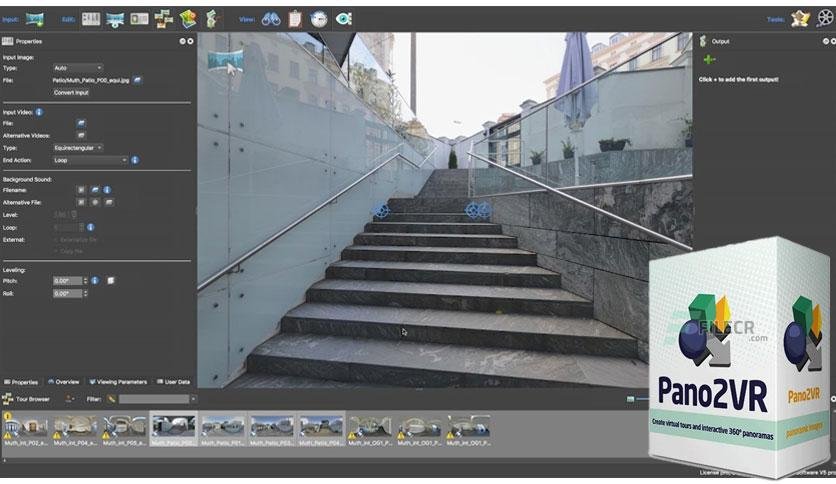
Task: Click the binoculars viewer icon in View
Action: (x=271, y=20)
